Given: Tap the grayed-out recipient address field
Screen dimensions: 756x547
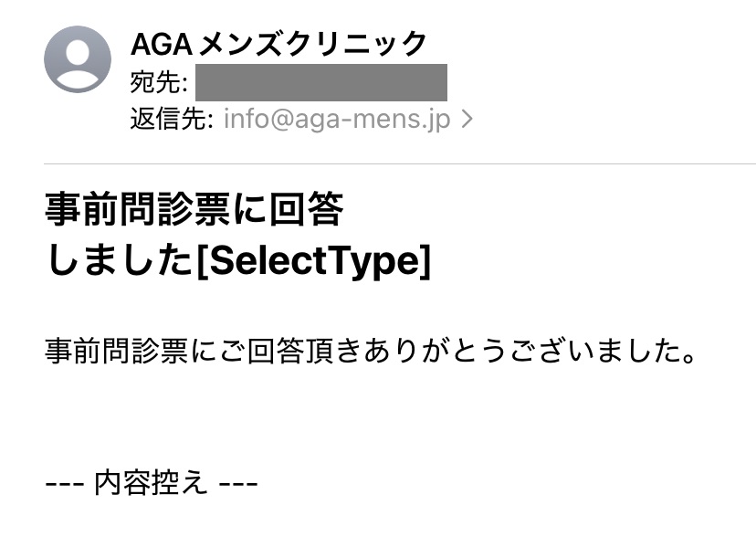Looking at the screenshot, I should [x=321, y=82].
